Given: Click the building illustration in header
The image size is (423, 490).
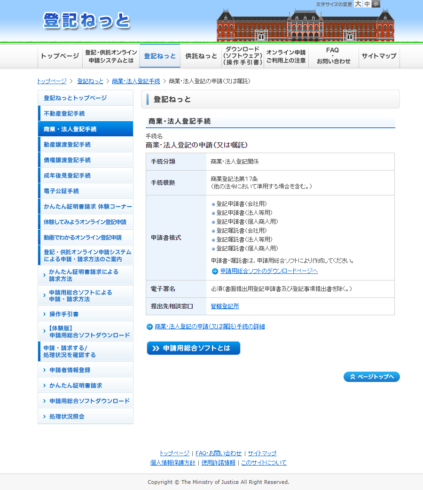Looking at the screenshot, I should [305, 26].
